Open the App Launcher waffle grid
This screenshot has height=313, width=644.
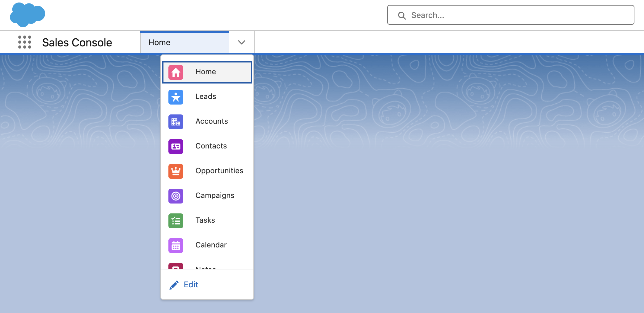(24, 42)
